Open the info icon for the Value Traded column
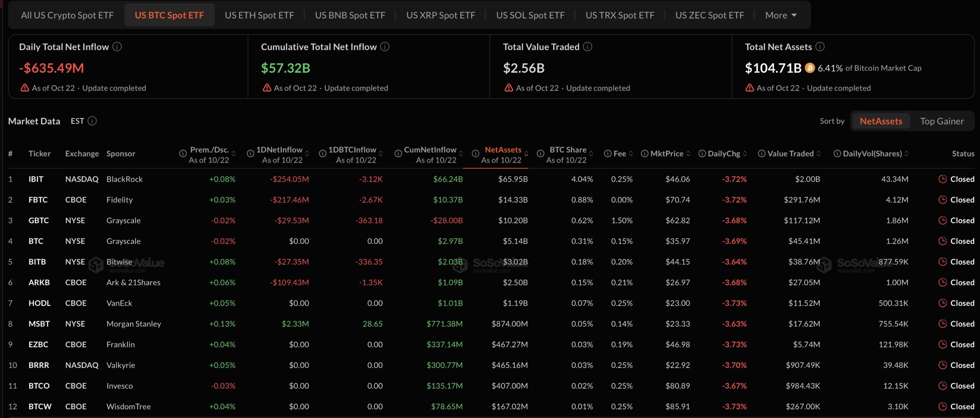 pyautogui.click(x=762, y=153)
